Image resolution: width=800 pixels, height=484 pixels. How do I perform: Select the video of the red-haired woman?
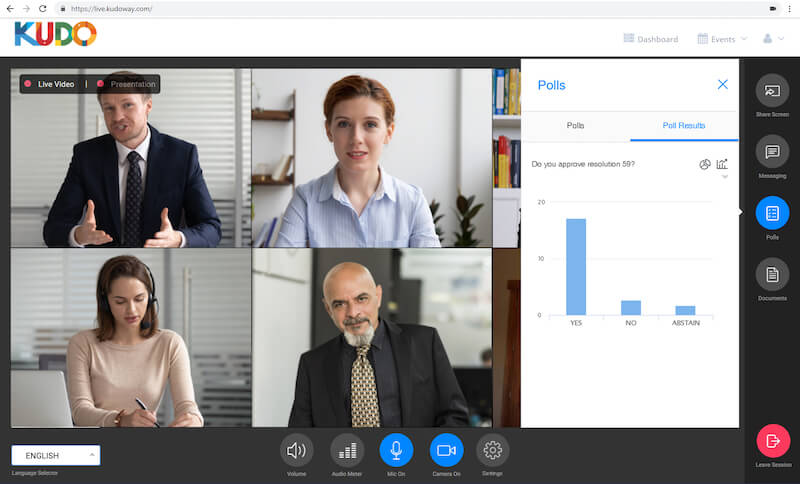(x=372, y=158)
